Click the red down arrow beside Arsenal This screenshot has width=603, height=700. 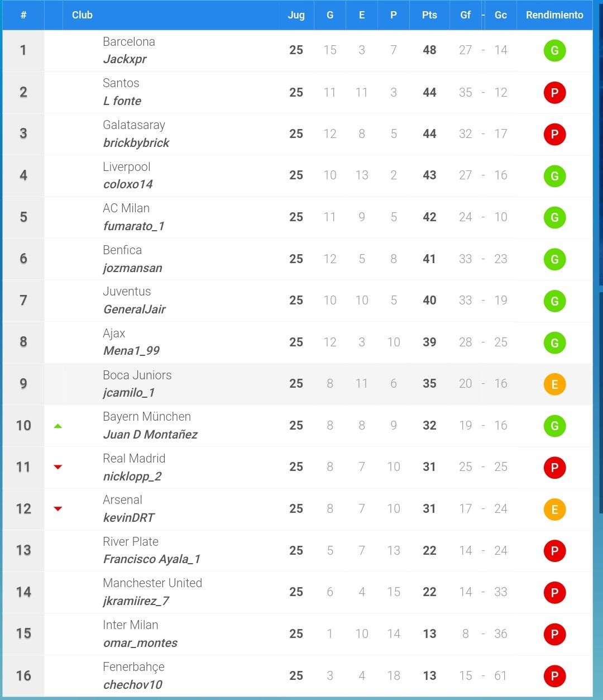click(x=58, y=509)
